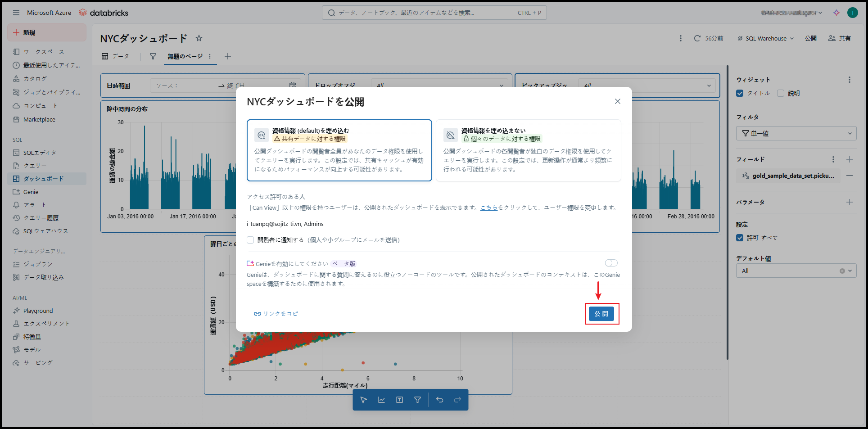The height and width of the screenshot is (429, 868).
Task: Enable the Genie toggle switch
Action: click(611, 263)
